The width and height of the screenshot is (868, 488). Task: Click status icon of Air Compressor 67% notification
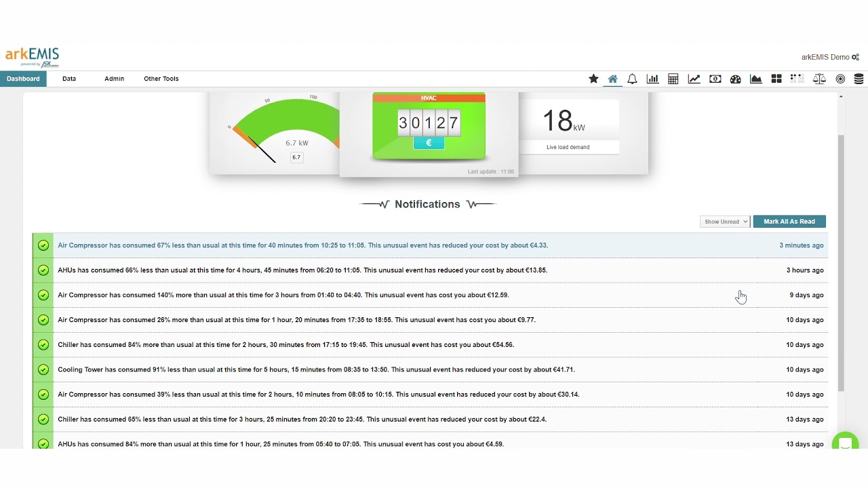(x=43, y=245)
